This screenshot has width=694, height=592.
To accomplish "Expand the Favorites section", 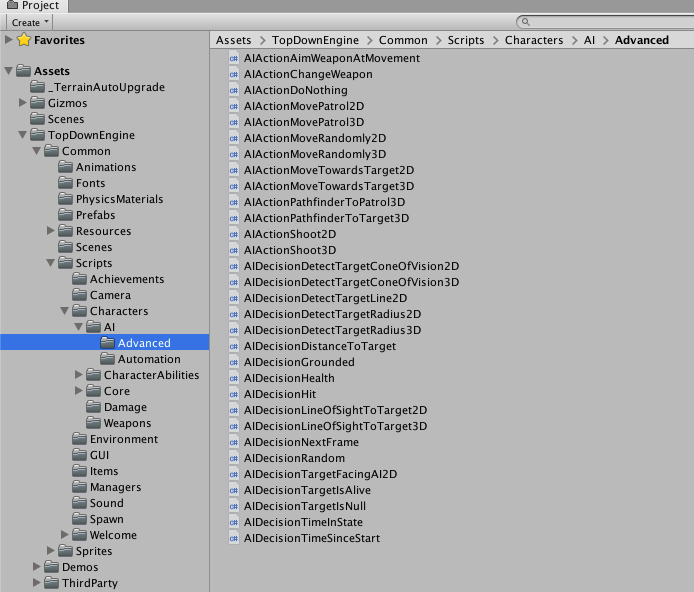I will click(8, 39).
